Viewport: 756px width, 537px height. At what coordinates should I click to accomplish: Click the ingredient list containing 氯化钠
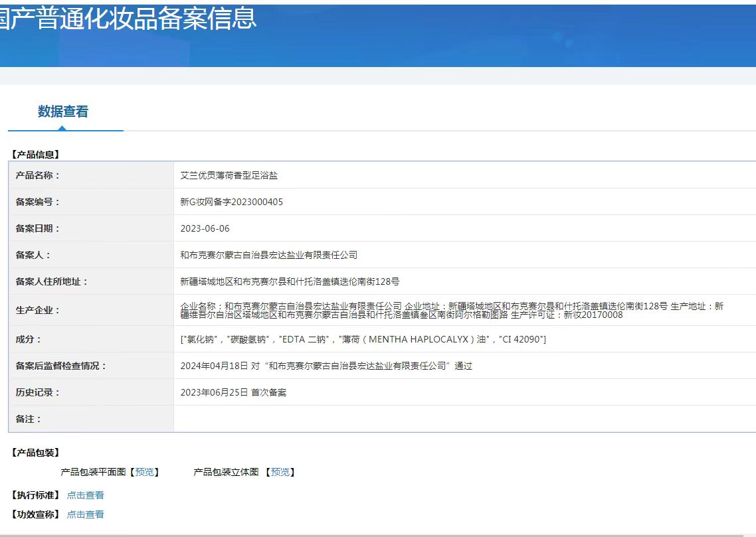363,339
